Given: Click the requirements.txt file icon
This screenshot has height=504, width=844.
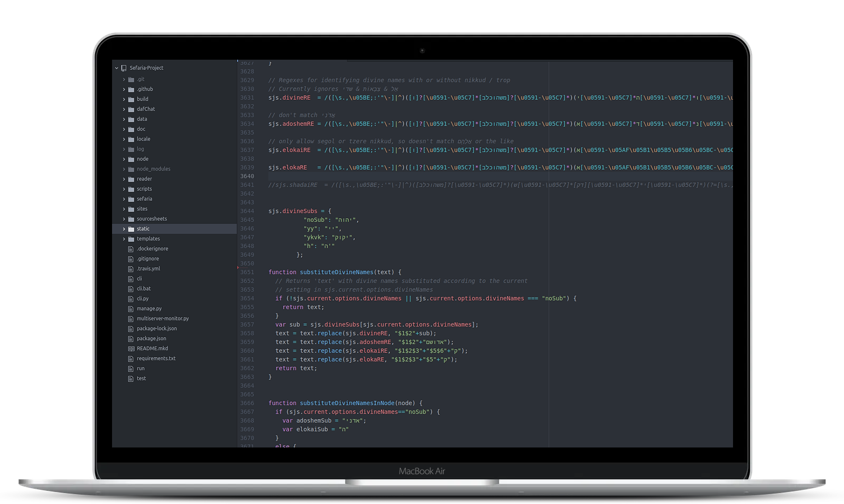Looking at the screenshot, I should click(x=131, y=359).
